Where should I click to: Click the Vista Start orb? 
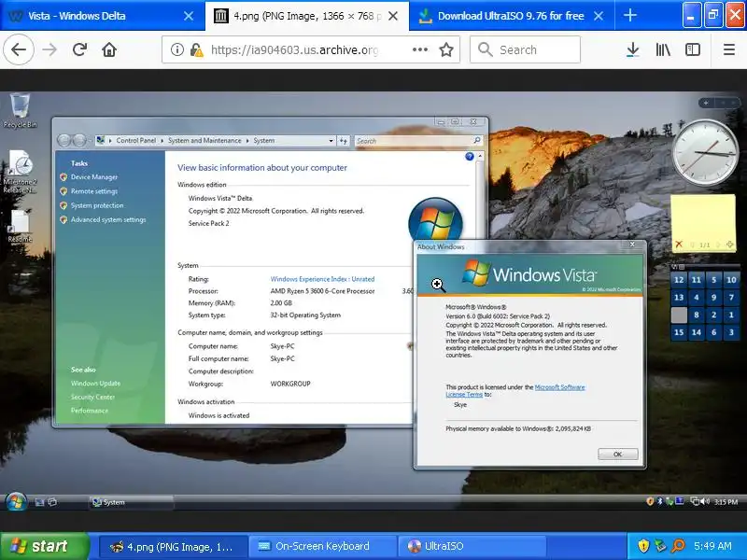(16, 501)
